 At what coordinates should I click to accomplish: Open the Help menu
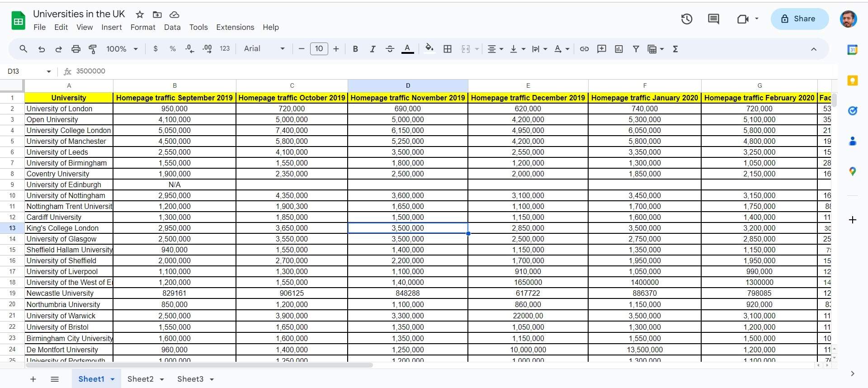[271, 27]
